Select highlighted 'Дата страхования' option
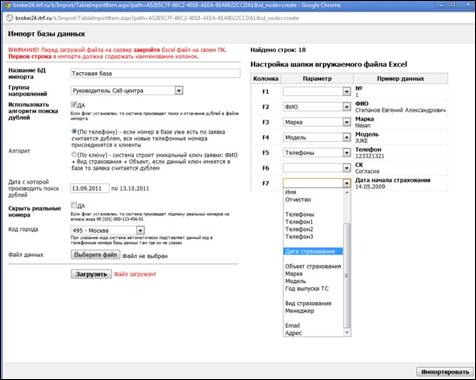The image size is (476, 380). pos(313,251)
